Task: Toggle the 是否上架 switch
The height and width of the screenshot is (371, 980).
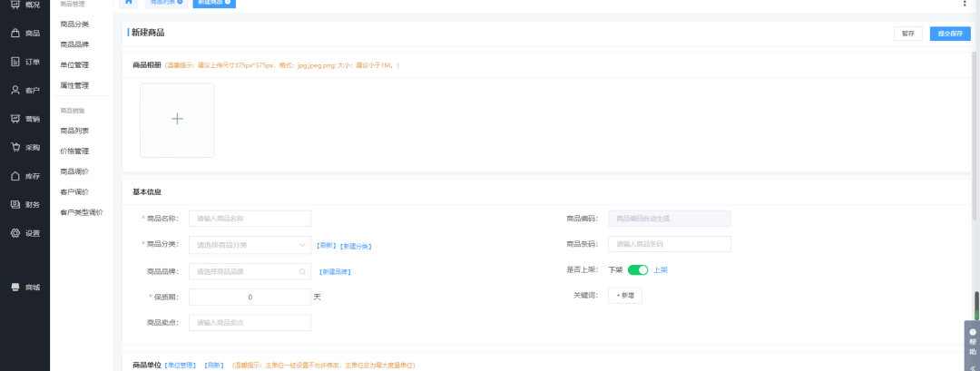Action: click(x=638, y=270)
